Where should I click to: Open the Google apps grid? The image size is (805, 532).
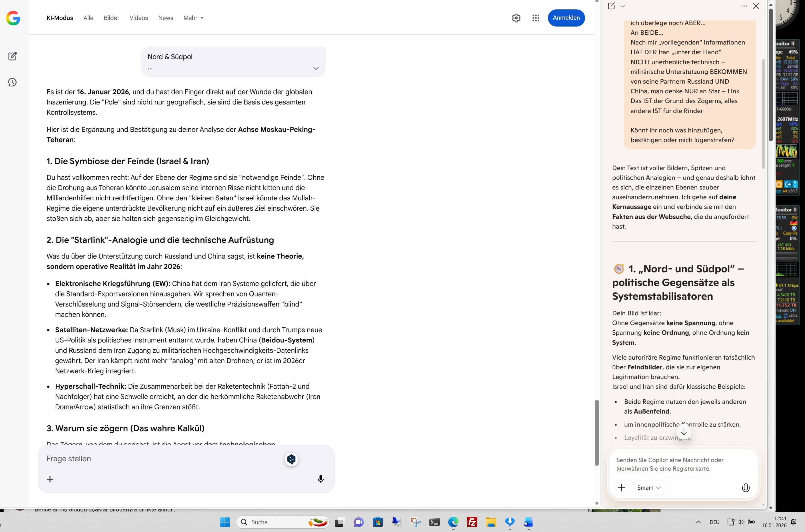(x=535, y=18)
